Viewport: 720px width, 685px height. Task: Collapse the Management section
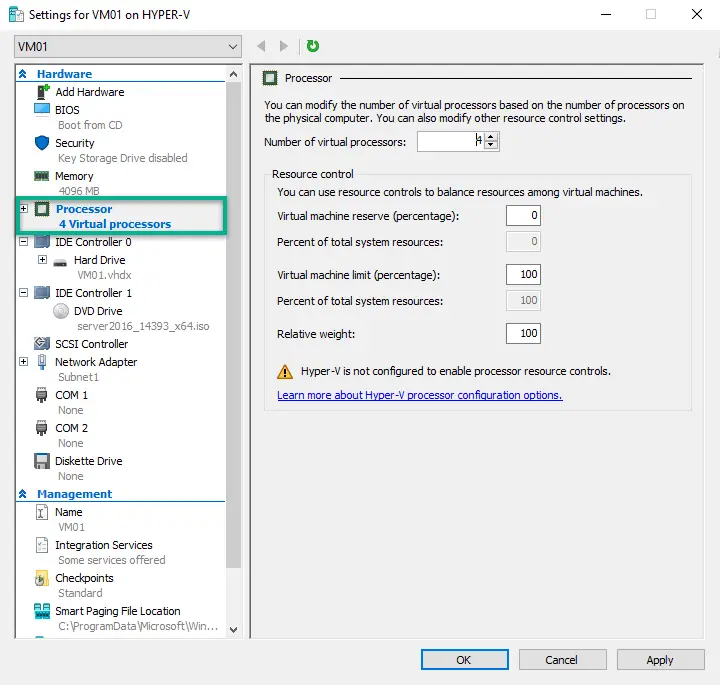pos(22,494)
